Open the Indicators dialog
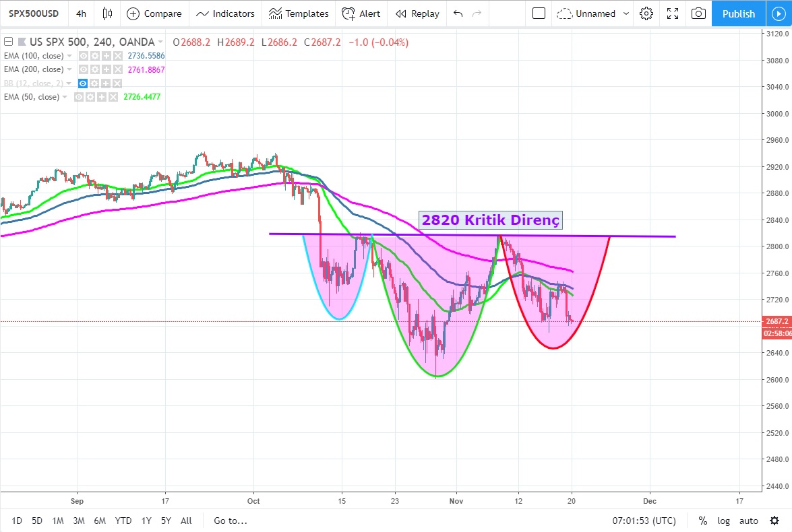792x532 pixels. (x=225, y=13)
